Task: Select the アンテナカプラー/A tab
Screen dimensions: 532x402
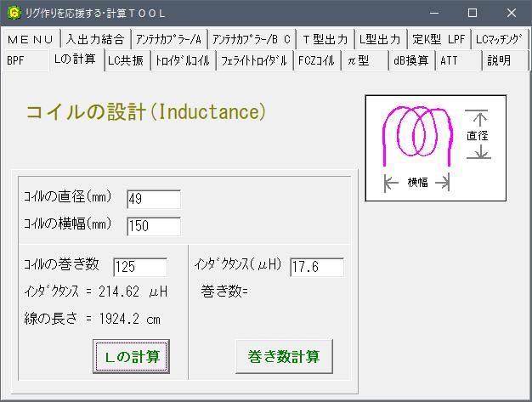Action: tap(168, 39)
